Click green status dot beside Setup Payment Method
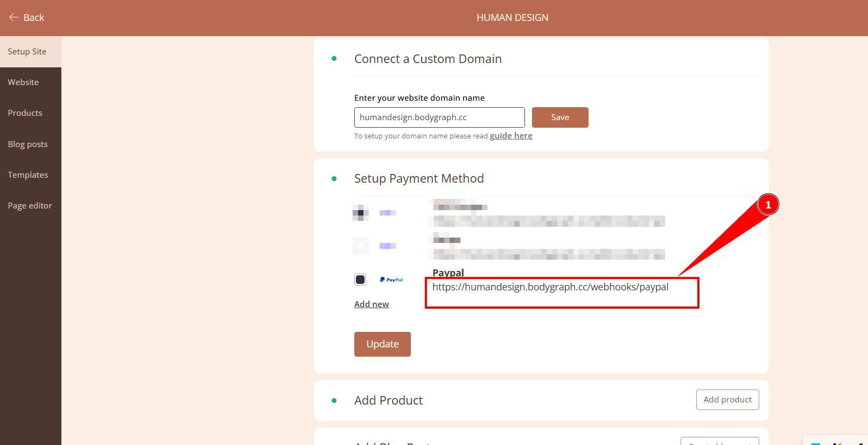 tap(334, 178)
